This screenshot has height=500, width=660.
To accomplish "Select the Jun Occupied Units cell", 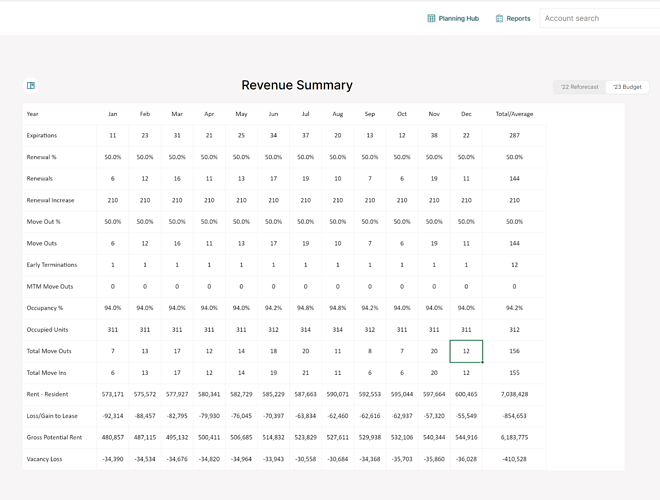I will 274,329.
